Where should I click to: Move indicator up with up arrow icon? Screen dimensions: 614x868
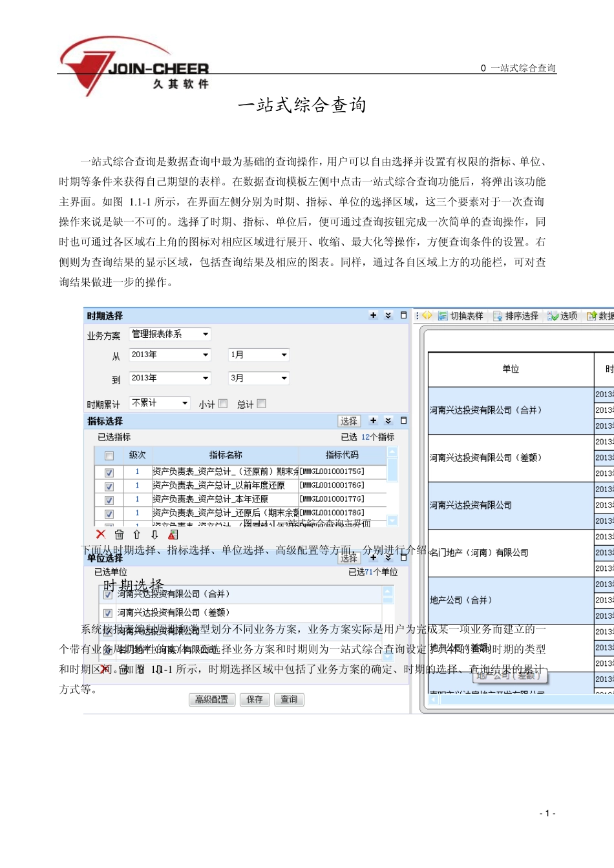tap(136, 534)
